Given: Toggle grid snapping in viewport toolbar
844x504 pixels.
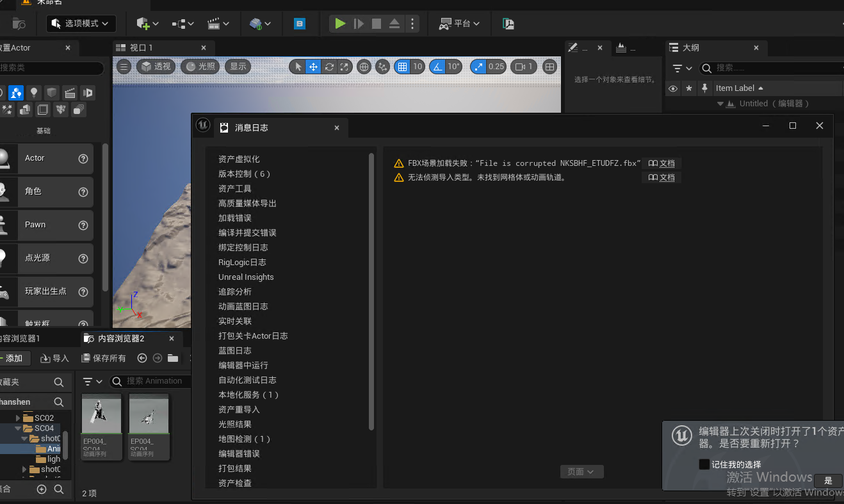Looking at the screenshot, I should pyautogui.click(x=402, y=67).
